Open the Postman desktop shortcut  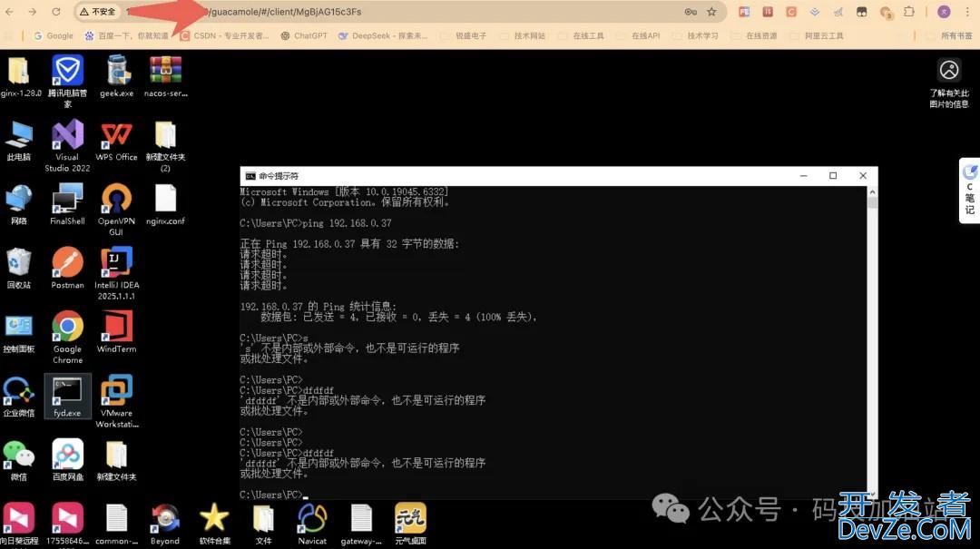pyautogui.click(x=67, y=263)
